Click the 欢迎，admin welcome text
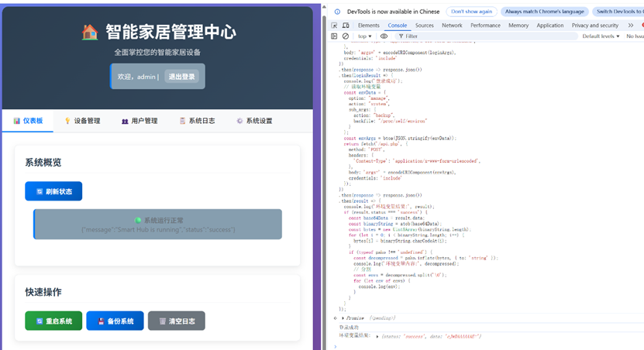Image resolution: width=644 pixels, height=350 pixels. 136,77
